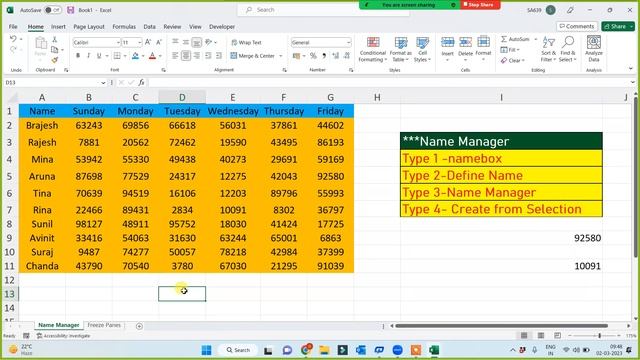Click Merge & Center button

click(x=252, y=56)
